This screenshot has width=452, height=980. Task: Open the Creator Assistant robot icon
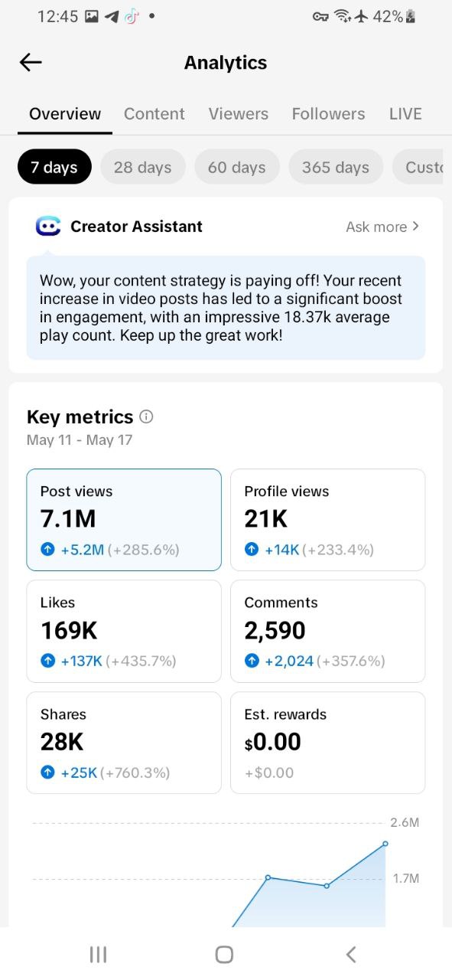tap(48, 226)
